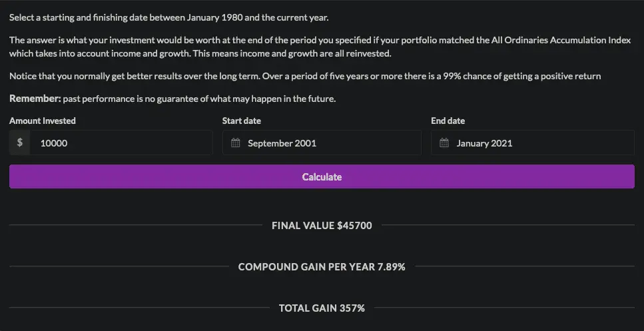The width and height of the screenshot is (644, 331).
Task: Click the dollar sign icon beside amount
Action: (x=20, y=143)
